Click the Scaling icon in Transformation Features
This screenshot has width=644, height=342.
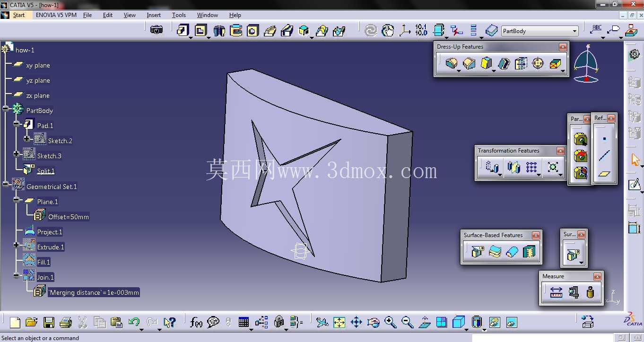[553, 167]
